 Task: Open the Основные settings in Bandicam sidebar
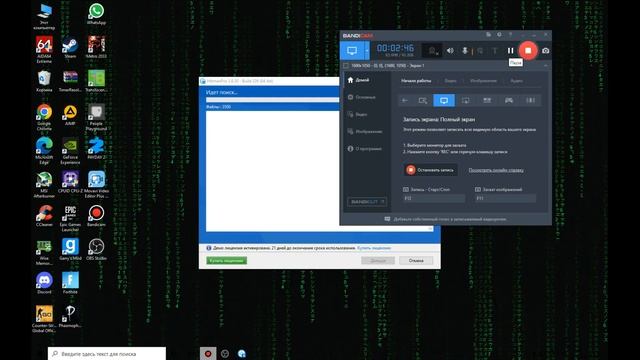[x=365, y=97]
